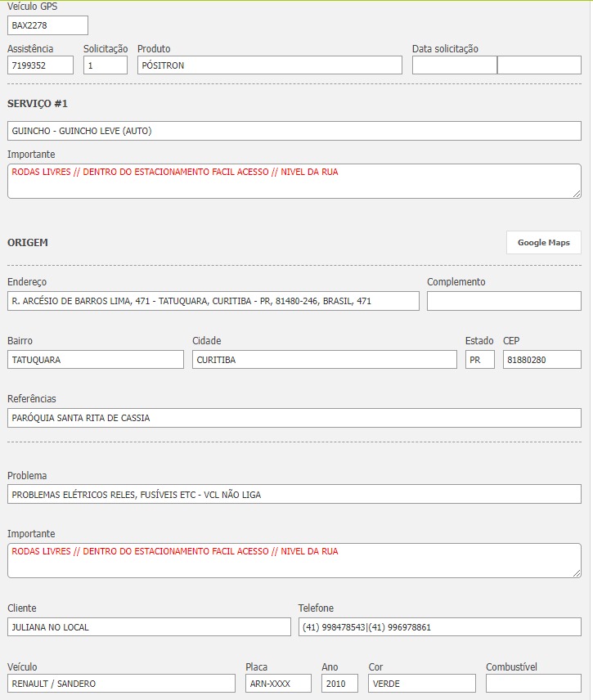The width and height of the screenshot is (593, 700).
Task: Click the Referências field
Action: 294,418
